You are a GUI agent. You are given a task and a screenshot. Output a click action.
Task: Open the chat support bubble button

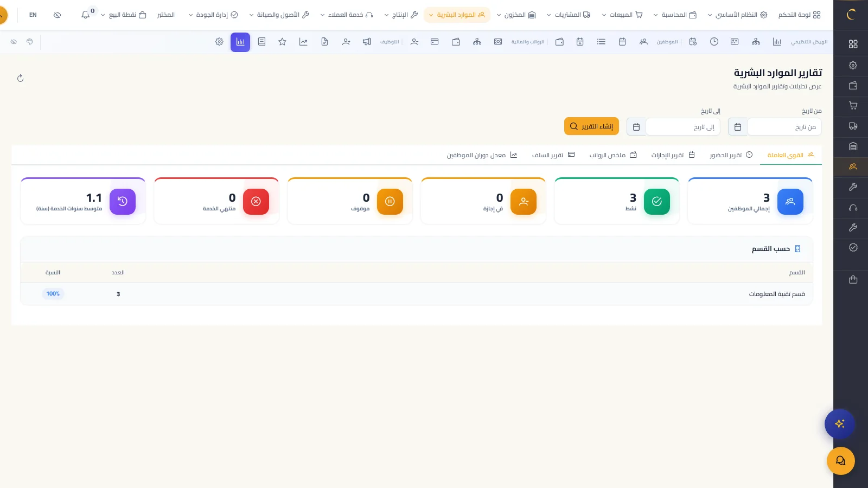[x=841, y=461]
